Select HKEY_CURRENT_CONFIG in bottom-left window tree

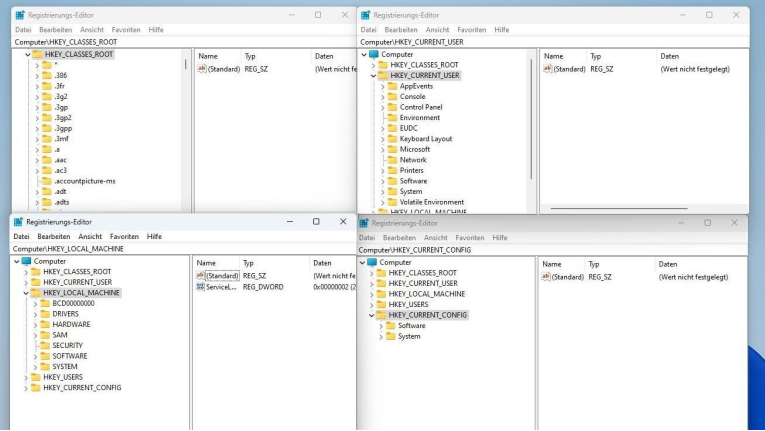82,388
